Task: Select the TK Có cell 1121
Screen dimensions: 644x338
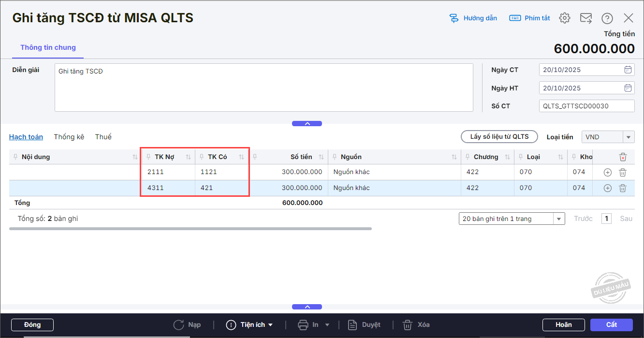Action: 221,172
